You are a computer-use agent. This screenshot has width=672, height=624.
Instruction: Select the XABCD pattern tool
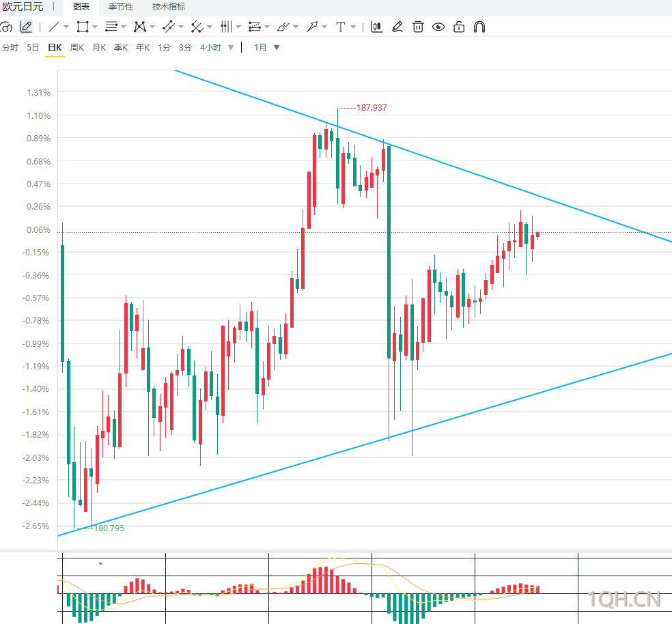(x=140, y=27)
